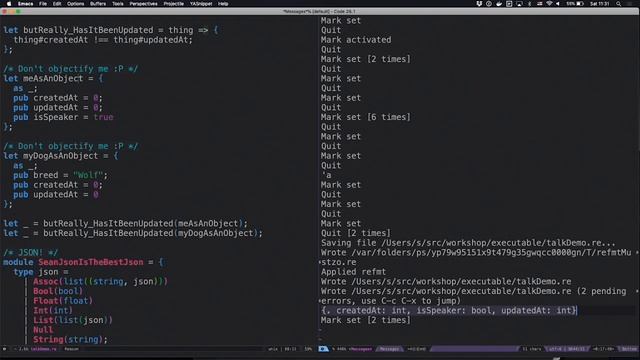This screenshot has width=640, height=360.
Task: Click the shield icon in the menu bar
Action: (x=479, y=4)
